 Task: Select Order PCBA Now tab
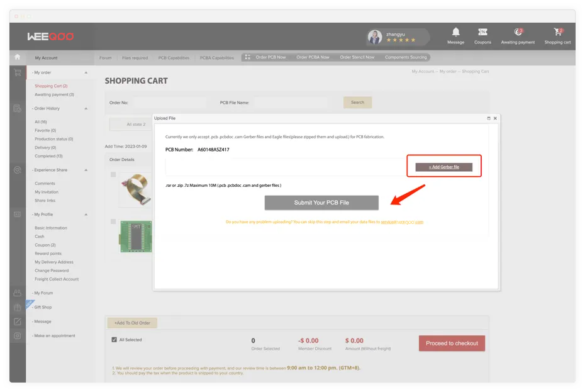pos(313,57)
